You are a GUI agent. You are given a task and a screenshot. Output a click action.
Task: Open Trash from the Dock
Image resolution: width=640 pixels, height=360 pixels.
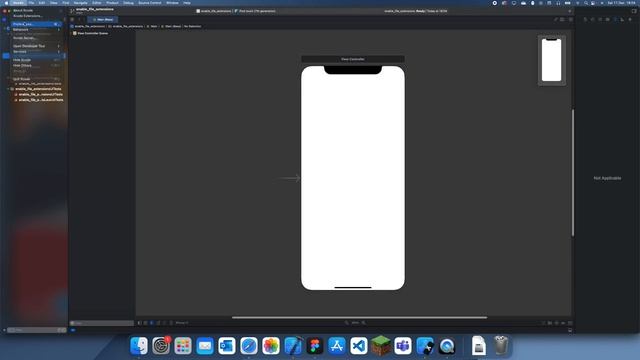tap(501, 346)
